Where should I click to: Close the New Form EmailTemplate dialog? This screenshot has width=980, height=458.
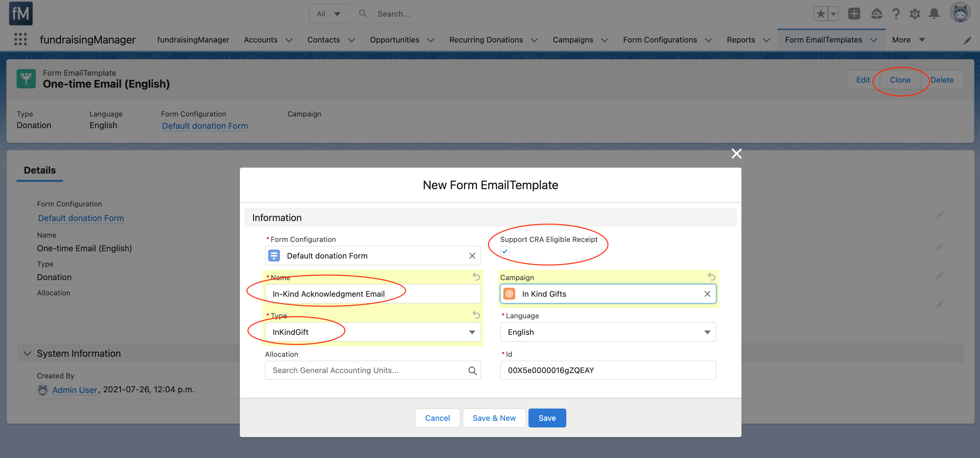736,153
